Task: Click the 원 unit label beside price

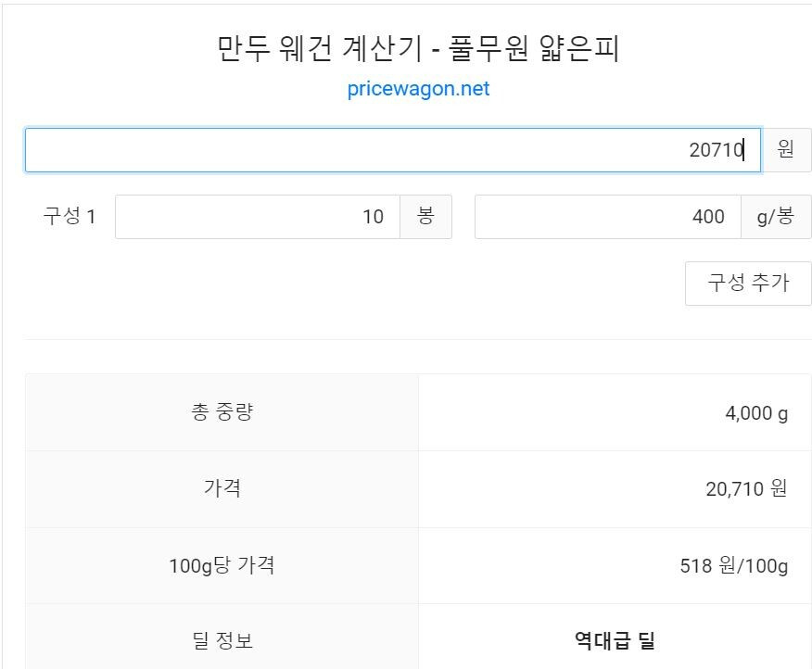Action: pyautogui.click(x=786, y=150)
